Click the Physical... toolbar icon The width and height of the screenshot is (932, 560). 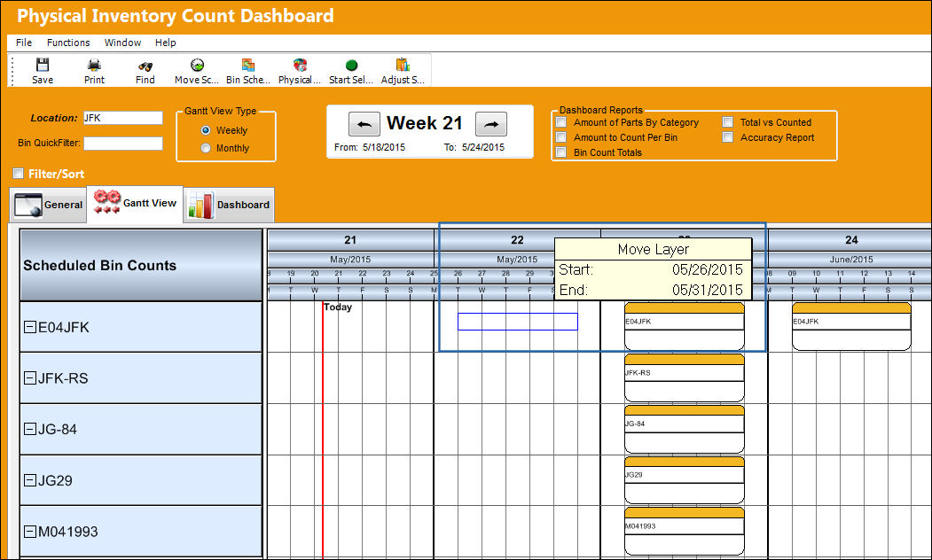[300, 66]
